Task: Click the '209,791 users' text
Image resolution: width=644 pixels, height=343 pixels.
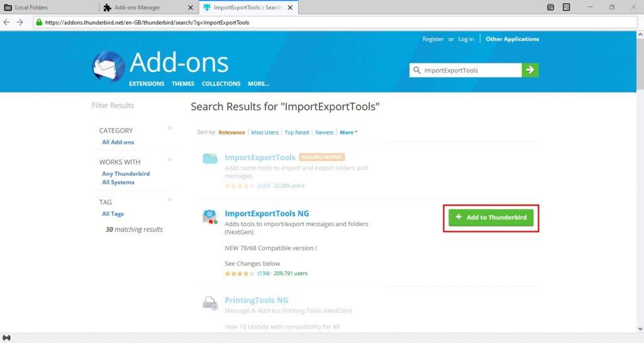Action: [x=291, y=273]
